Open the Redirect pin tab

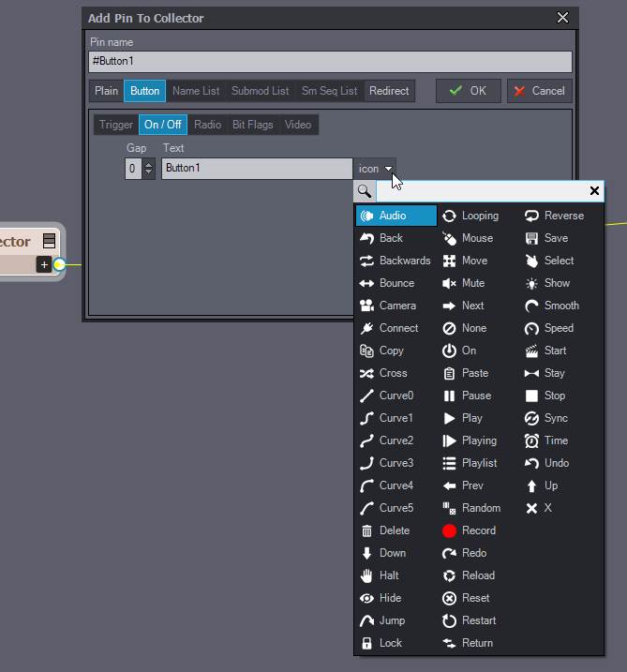point(389,91)
